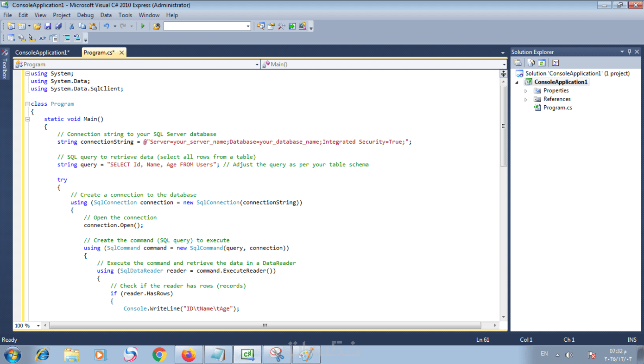The width and height of the screenshot is (644, 364).
Task: Open the Debug menu
Action: (85, 15)
